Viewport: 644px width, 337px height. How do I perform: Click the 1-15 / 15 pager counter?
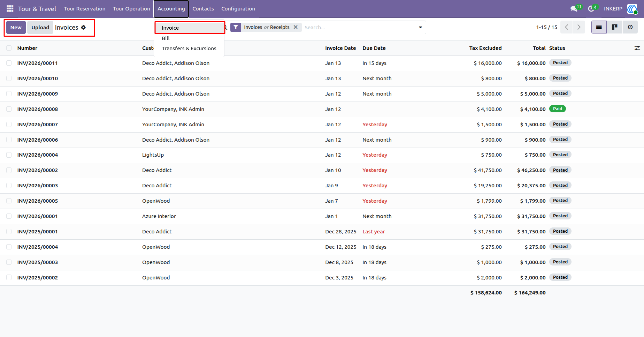click(x=546, y=27)
